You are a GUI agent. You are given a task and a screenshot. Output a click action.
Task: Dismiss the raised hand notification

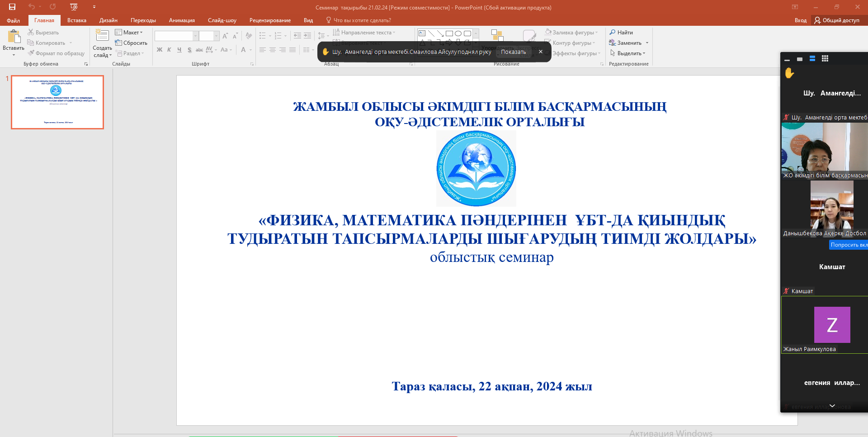pos(541,52)
